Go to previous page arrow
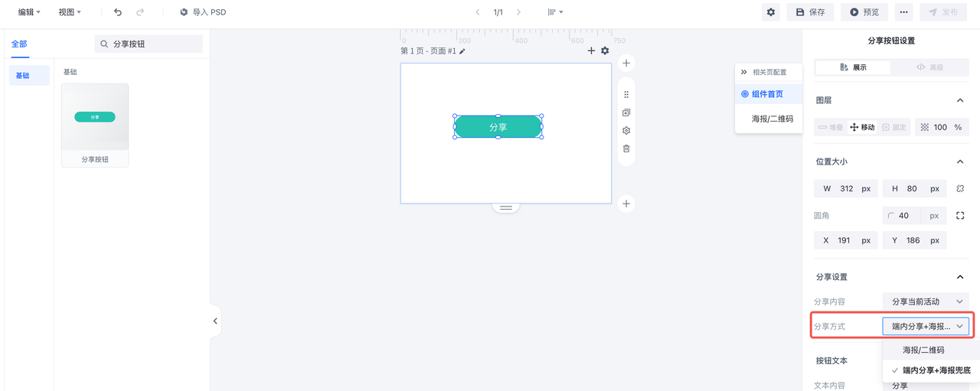The image size is (980, 391). click(x=478, y=12)
